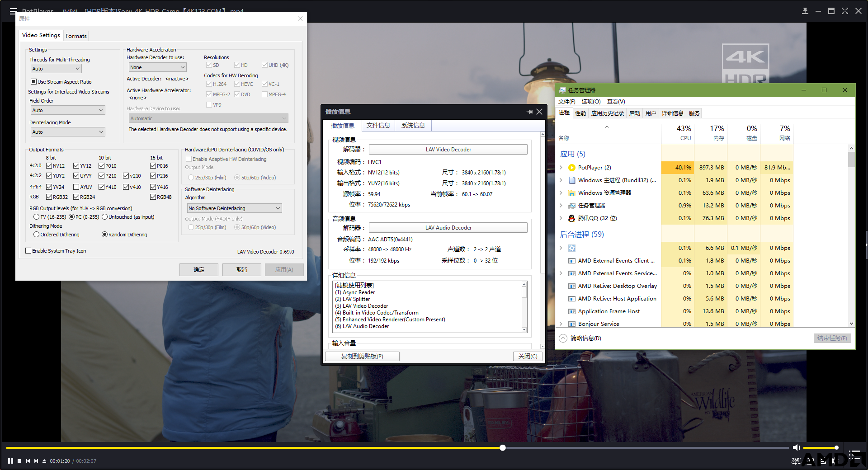Image resolution: width=868 pixels, height=470 pixels.
Task: Uncheck the P010 10-bit output format
Action: pos(101,166)
